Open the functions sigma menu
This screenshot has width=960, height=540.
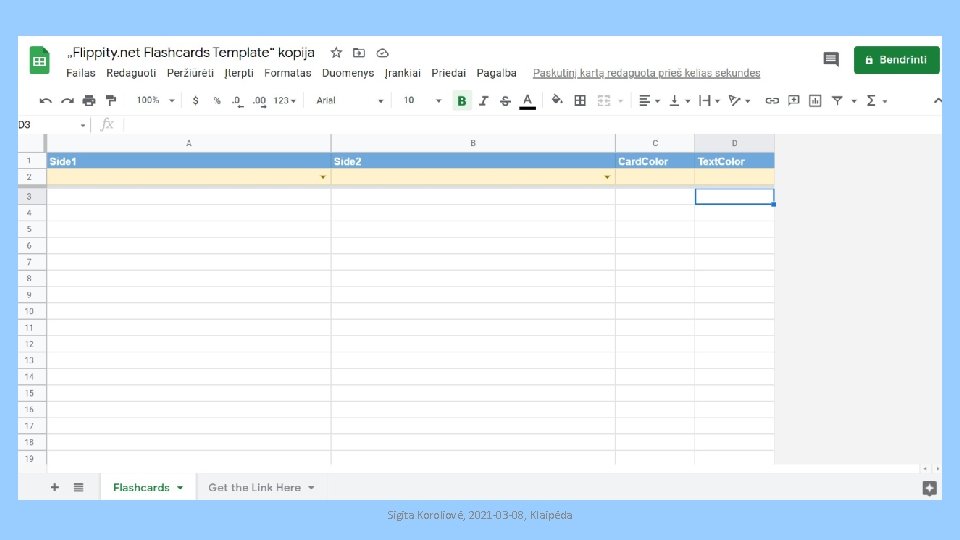click(876, 100)
